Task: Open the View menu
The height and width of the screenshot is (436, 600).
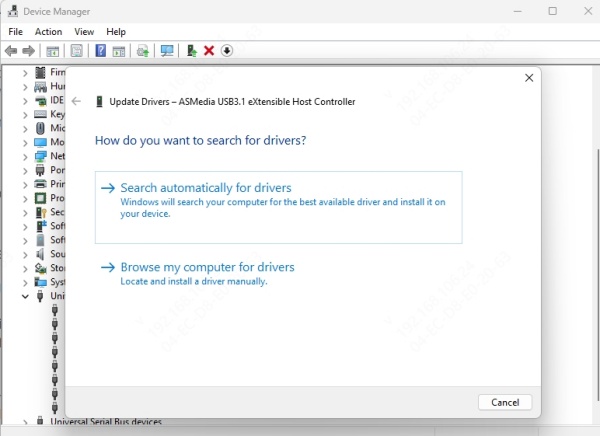Action: (84, 32)
